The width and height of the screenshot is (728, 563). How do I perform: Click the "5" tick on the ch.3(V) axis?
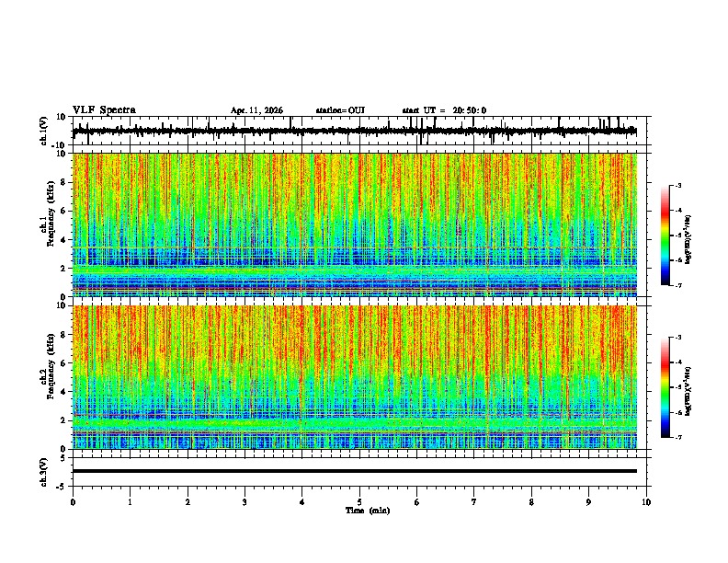pos(63,457)
